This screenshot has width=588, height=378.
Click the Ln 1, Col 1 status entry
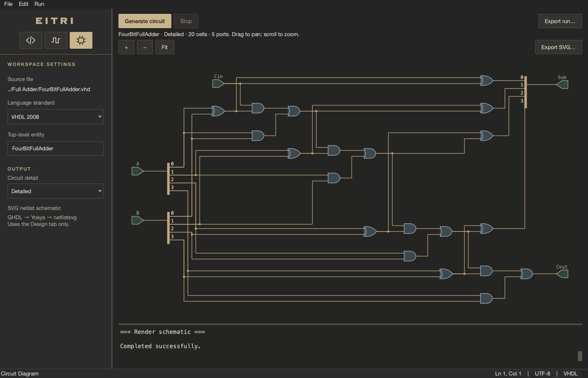pos(508,373)
